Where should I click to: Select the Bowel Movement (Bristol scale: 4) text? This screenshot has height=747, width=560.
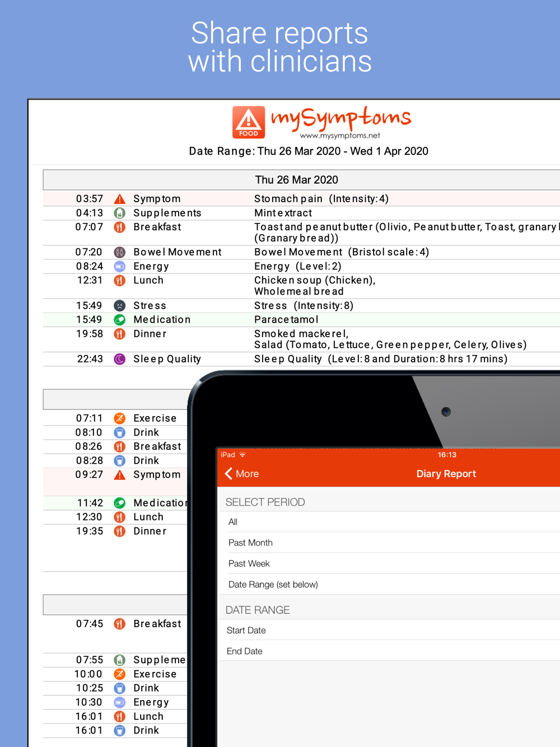pyautogui.click(x=342, y=252)
